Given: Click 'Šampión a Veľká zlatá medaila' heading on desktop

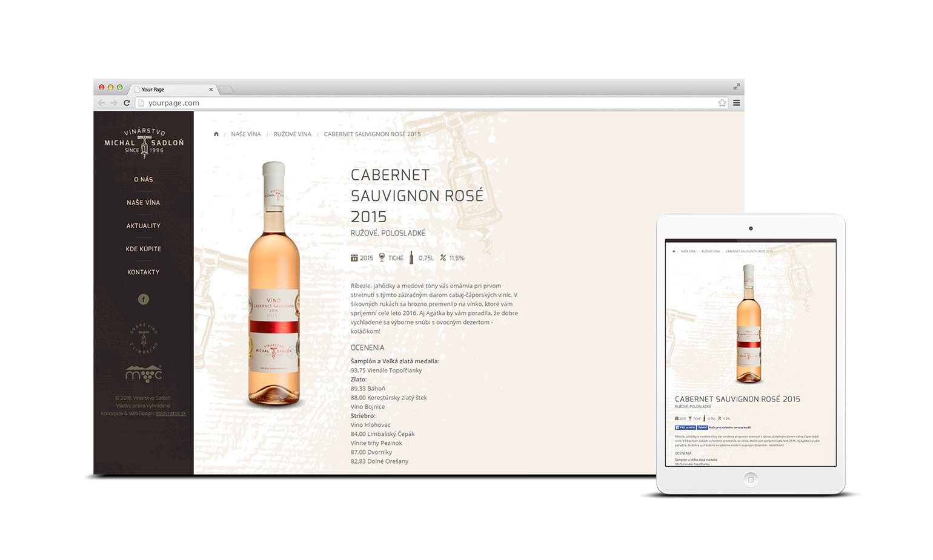Looking at the screenshot, I should (394, 361).
